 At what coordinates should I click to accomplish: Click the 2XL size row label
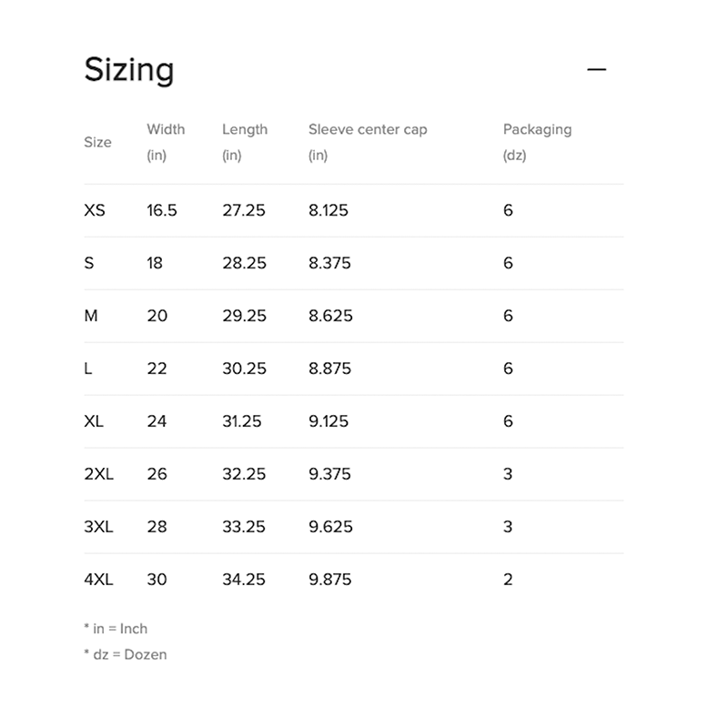click(99, 474)
